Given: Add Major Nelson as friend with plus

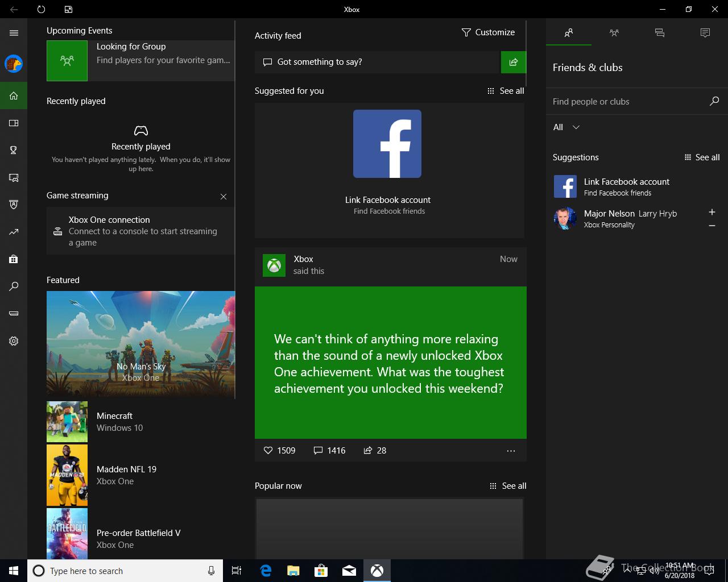Looking at the screenshot, I should [712, 212].
